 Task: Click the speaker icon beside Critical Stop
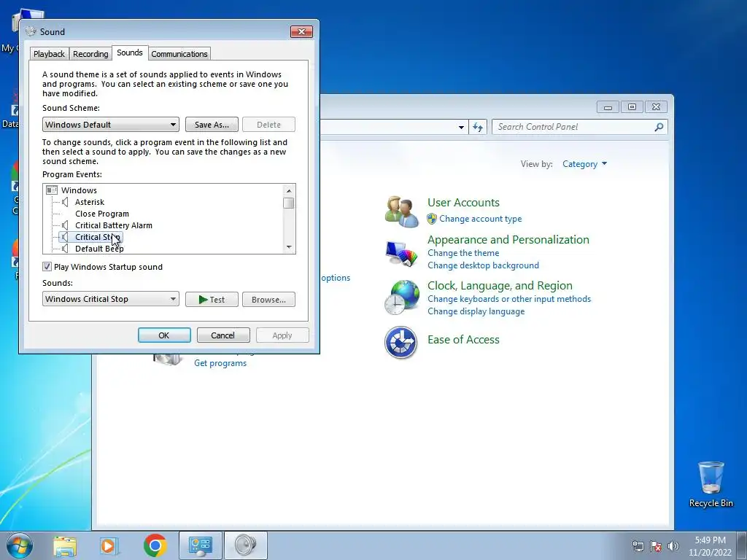click(65, 237)
